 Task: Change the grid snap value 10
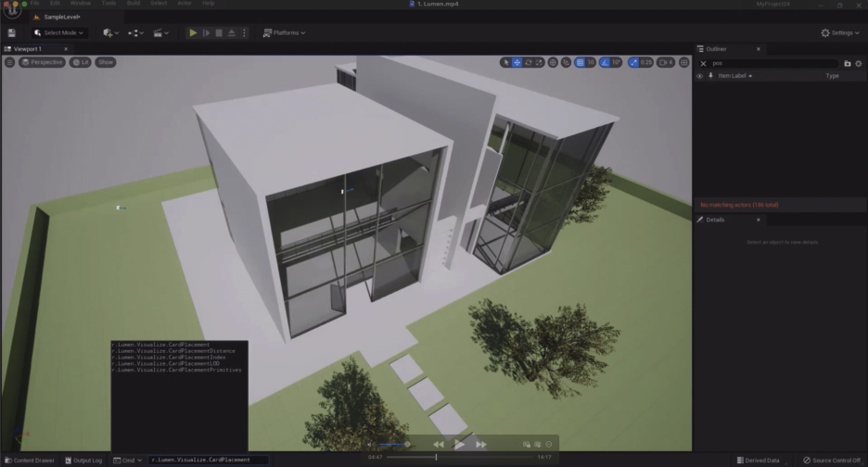pyautogui.click(x=591, y=62)
